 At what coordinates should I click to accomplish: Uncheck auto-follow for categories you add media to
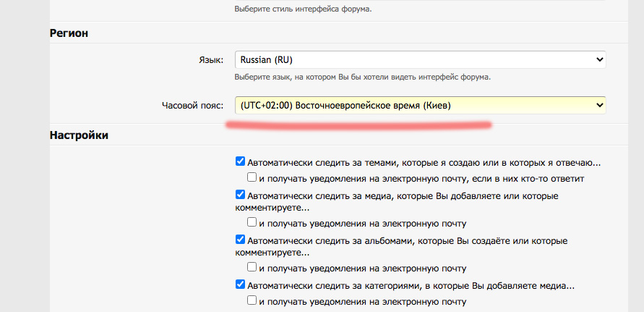[x=241, y=284]
